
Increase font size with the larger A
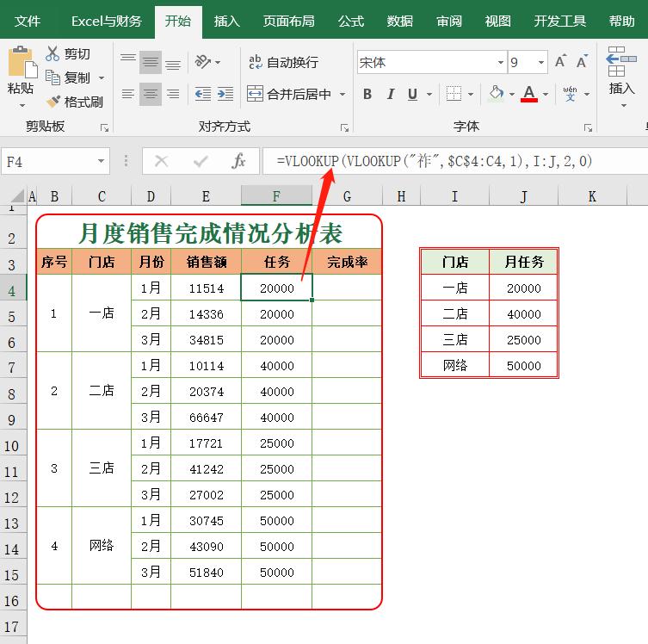click(x=560, y=62)
